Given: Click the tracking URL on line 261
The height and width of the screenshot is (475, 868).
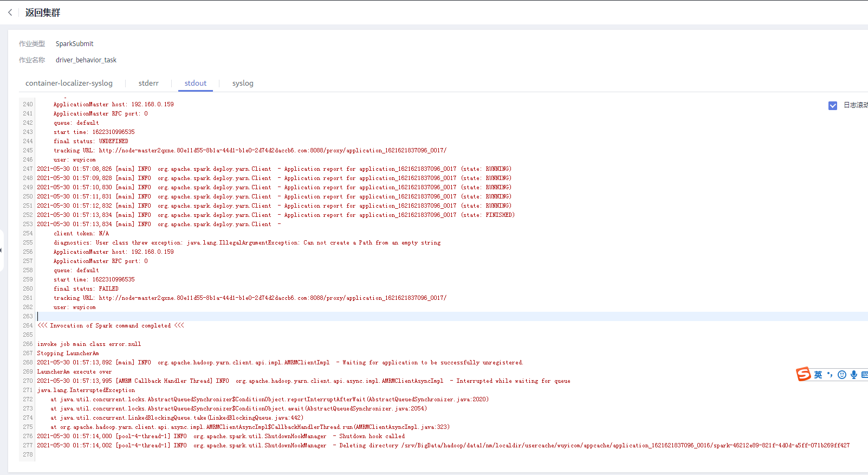Looking at the screenshot, I should coord(273,298).
